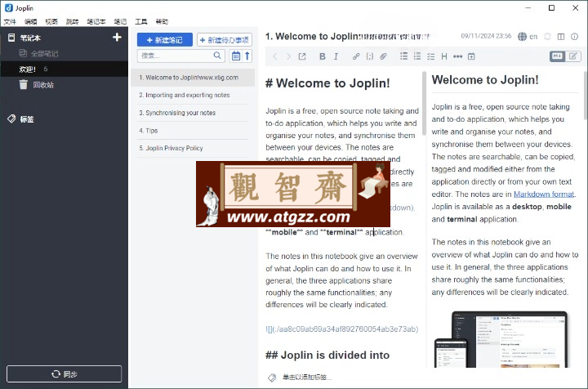Switch to the rich text editor toggle
Viewport: 588px width, 389px height.
[x=573, y=56]
